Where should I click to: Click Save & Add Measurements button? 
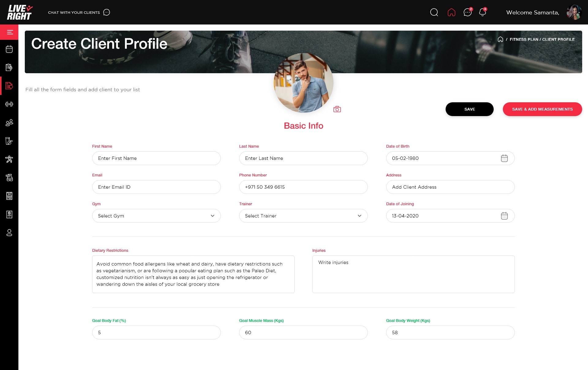click(x=542, y=109)
